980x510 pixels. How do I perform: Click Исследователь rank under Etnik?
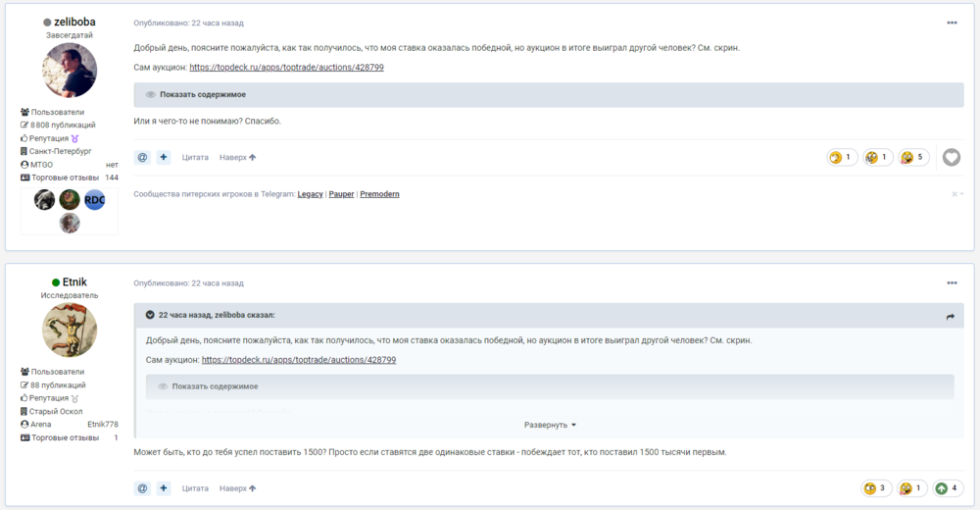(x=70, y=295)
